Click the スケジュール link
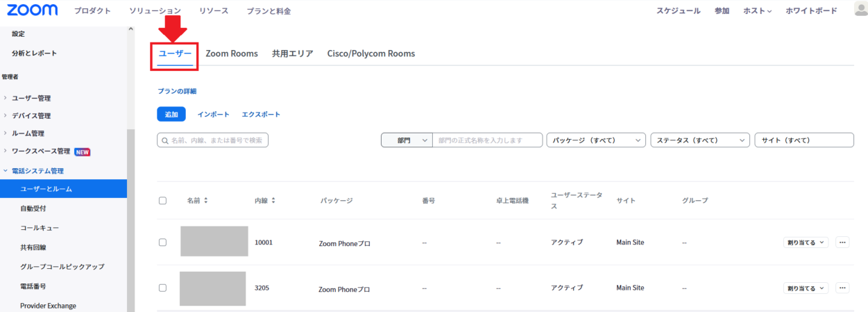 [679, 11]
